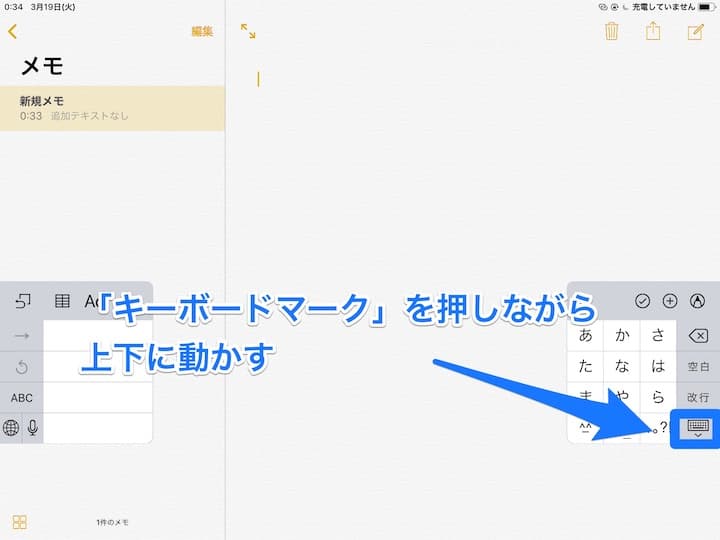Viewport: 720px width, 540px height.
Task: Tap the メモ folder title
Action: [x=42, y=66]
